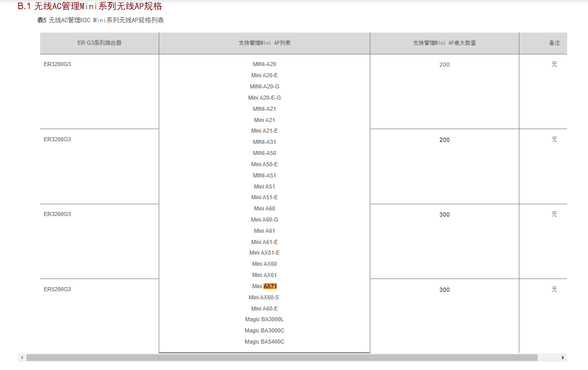Click the 'ER G3系列路由器' column header
This screenshot has height=370, width=588.
[99, 43]
